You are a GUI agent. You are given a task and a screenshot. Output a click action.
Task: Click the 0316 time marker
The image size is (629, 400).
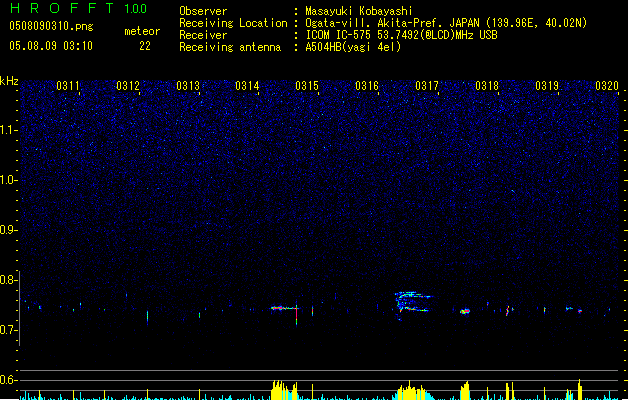pos(367,86)
